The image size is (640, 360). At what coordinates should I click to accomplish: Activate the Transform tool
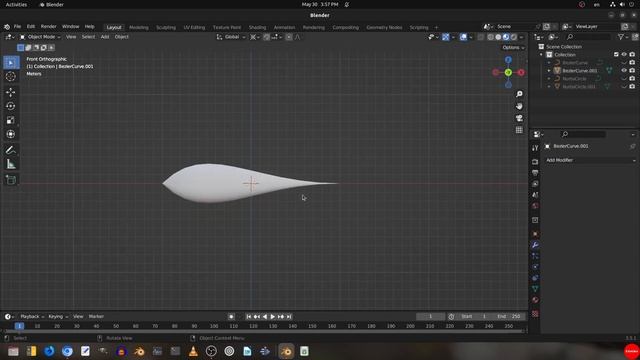[11, 134]
